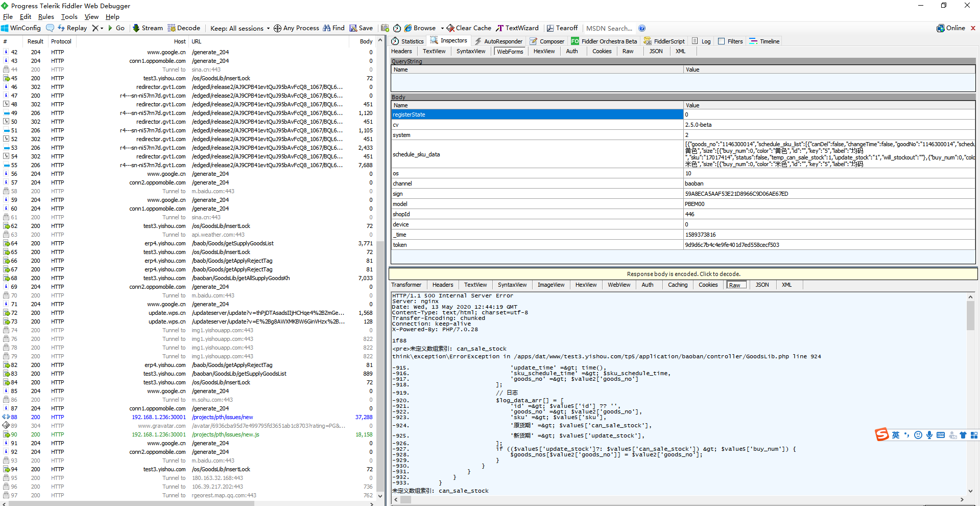
Task: Click response pane vertical scrollbar thumb
Action: point(970,315)
